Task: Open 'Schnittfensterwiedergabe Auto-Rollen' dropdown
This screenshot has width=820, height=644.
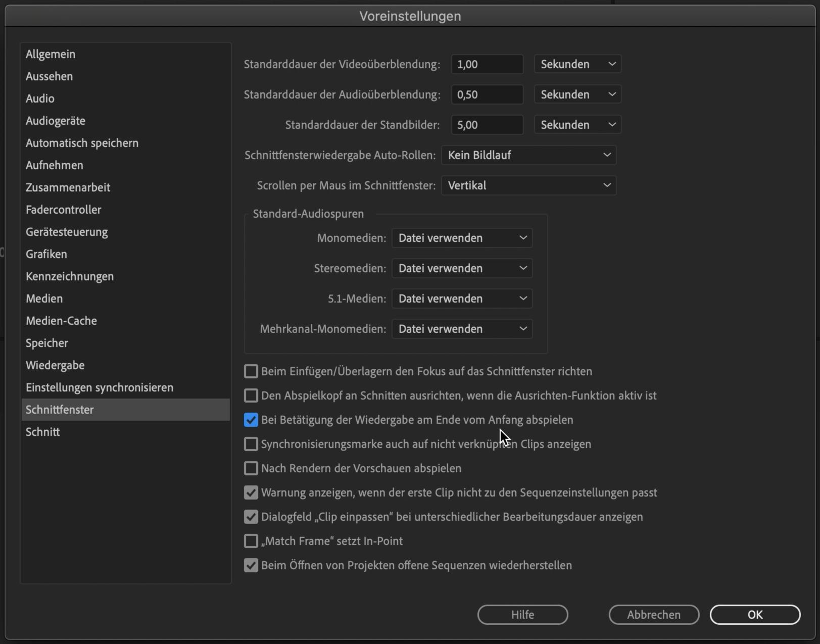Action: tap(528, 155)
